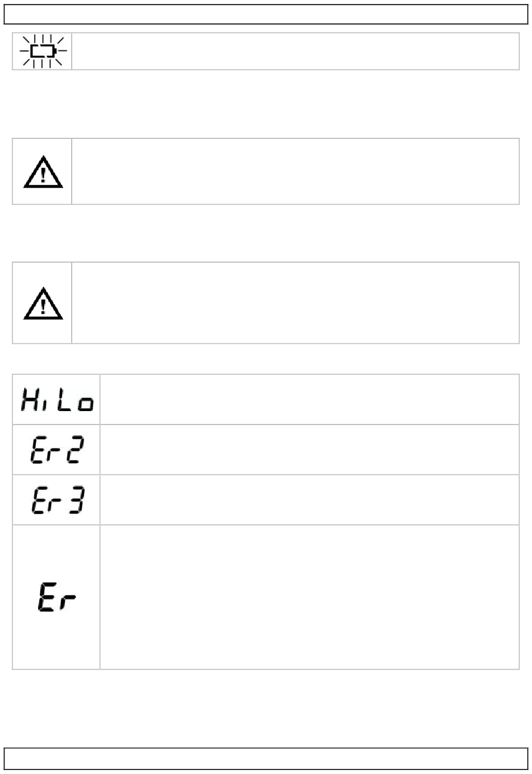Click large empty cell next to Er
This screenshot has height=774, width=532.
310,597
